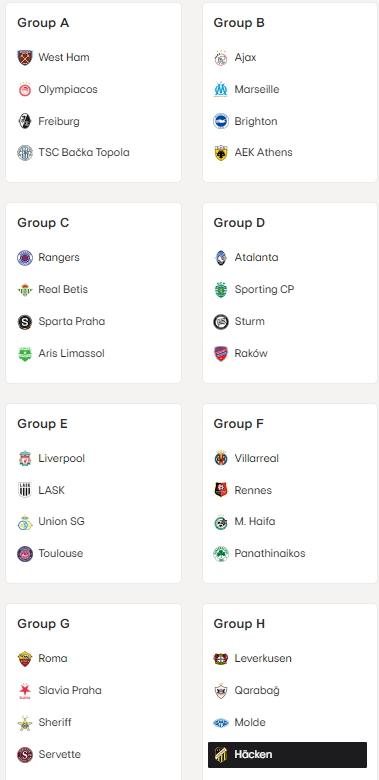Click the Group C heading
The image size is (379, 780).
[x=43, y=223]
